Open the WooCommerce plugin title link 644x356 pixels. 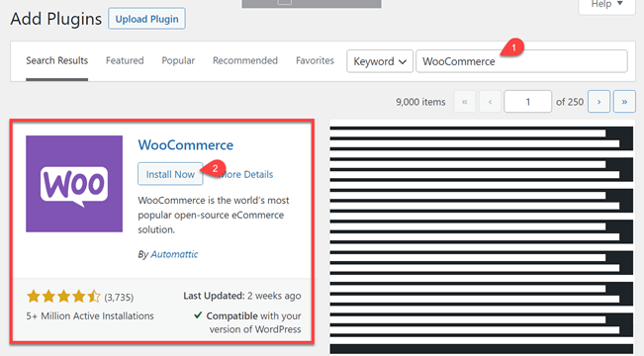(x=186, y=145)
